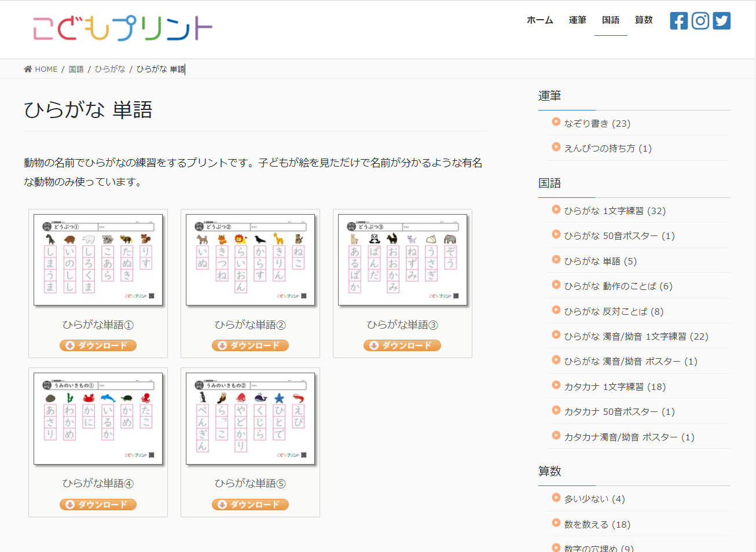
Task: Open カタカナ 50音ポスター (1) category
Action: [619, 412]
